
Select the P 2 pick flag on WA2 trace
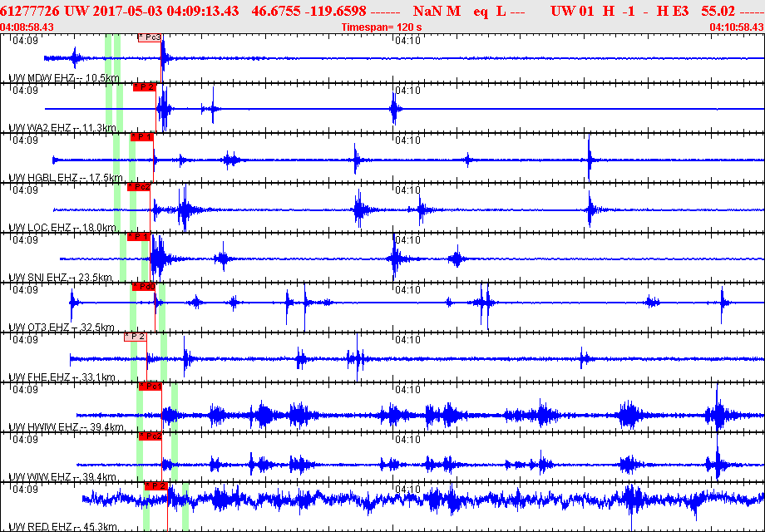tap(144, 87)
